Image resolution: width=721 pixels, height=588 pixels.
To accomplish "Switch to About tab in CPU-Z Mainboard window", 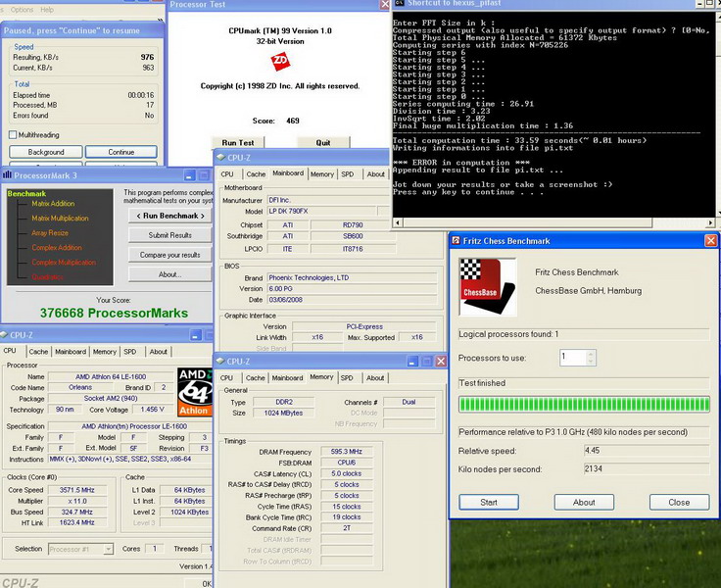I will [x=375, y=174].
